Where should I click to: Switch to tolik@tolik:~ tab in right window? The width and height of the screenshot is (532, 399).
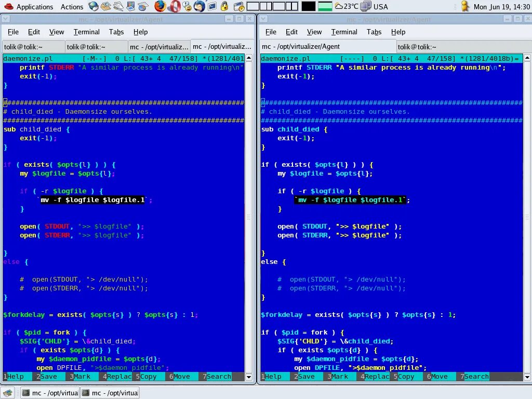click(463, 47)
